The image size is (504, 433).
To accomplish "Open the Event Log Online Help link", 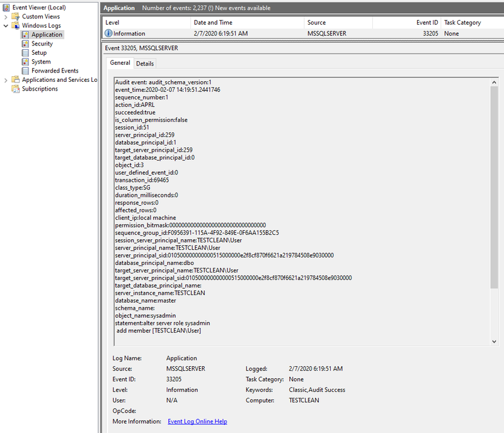I will [x=197, y=421].
